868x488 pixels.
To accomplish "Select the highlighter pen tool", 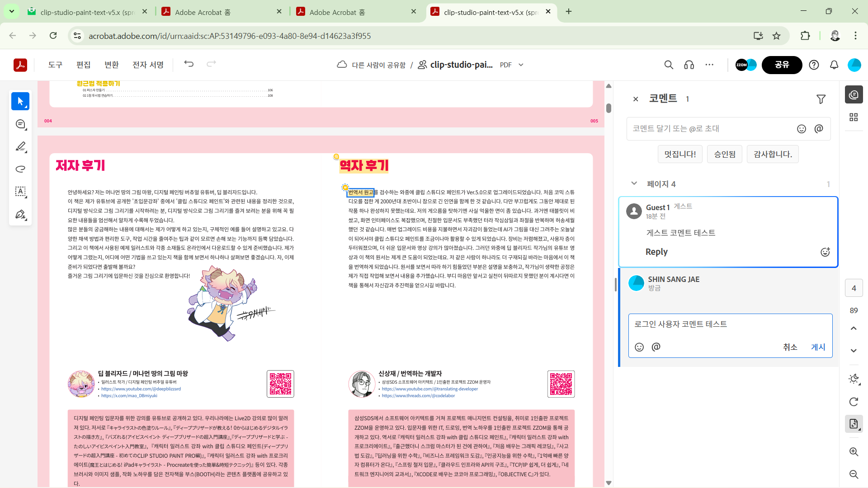I will (x=20, y=146).
